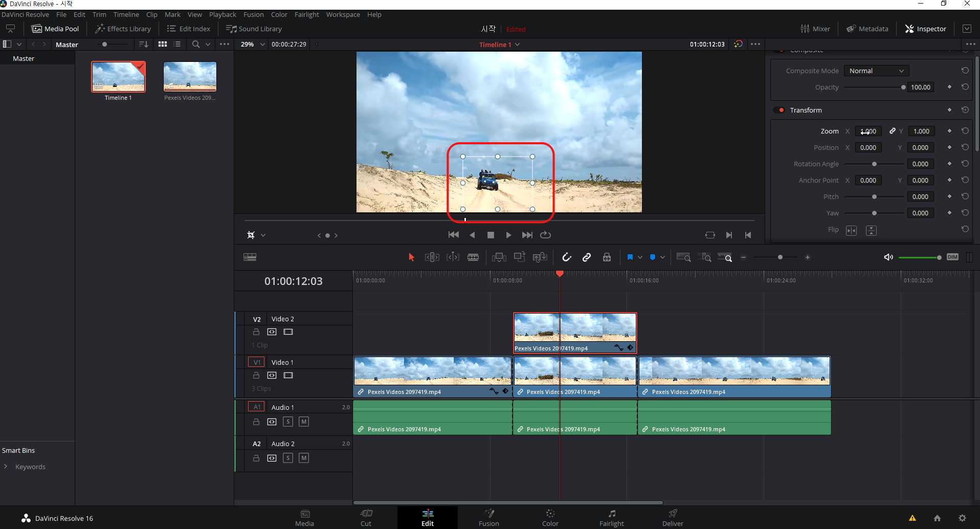Click Detail Zoom icon
This screenshot has width=980, height=529.
click(x=704, y=257)
